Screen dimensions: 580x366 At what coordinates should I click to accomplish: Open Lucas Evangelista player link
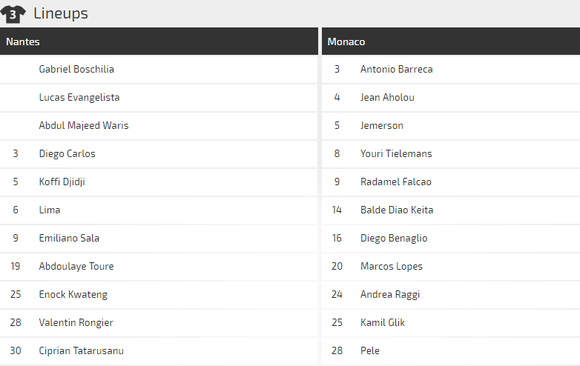pos(79,97)
